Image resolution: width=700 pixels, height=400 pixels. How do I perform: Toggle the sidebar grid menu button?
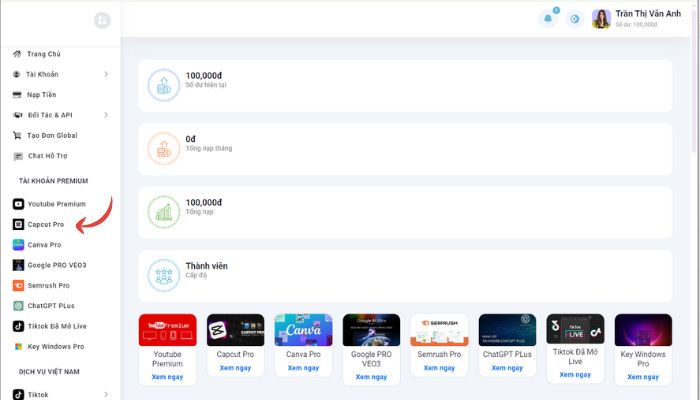102,20
